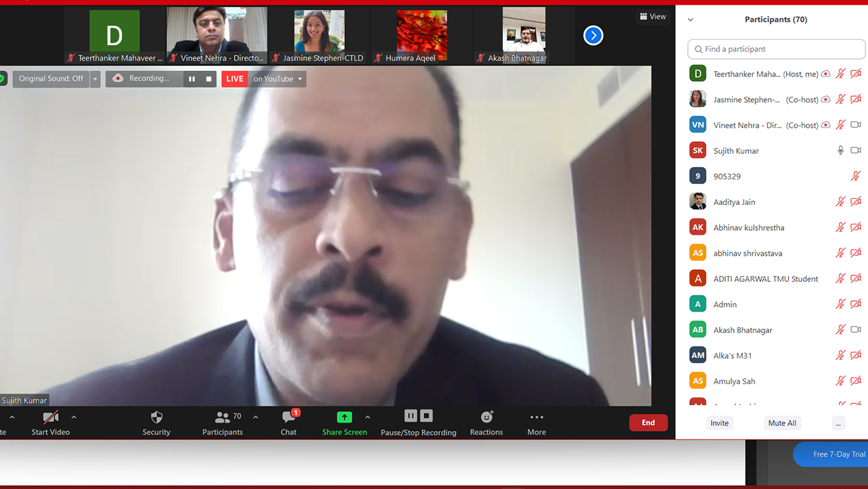Click the green Share Screen icon

[344, 417]
